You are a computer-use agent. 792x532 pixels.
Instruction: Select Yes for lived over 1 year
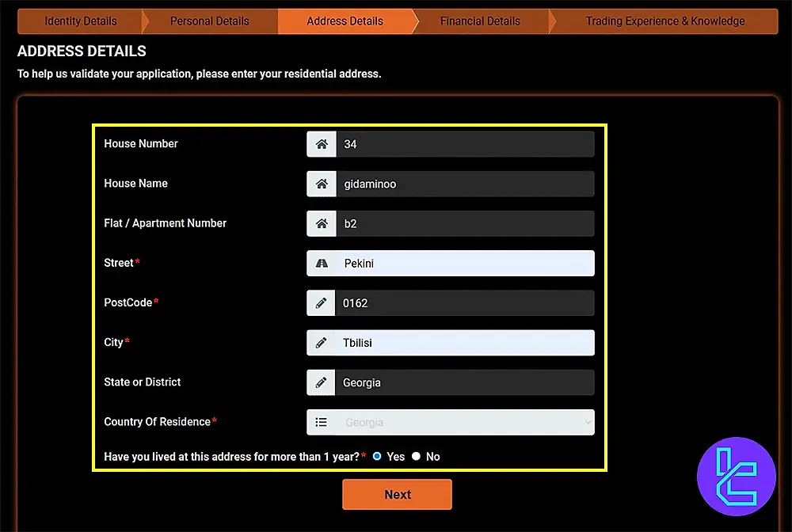(377, 457)
